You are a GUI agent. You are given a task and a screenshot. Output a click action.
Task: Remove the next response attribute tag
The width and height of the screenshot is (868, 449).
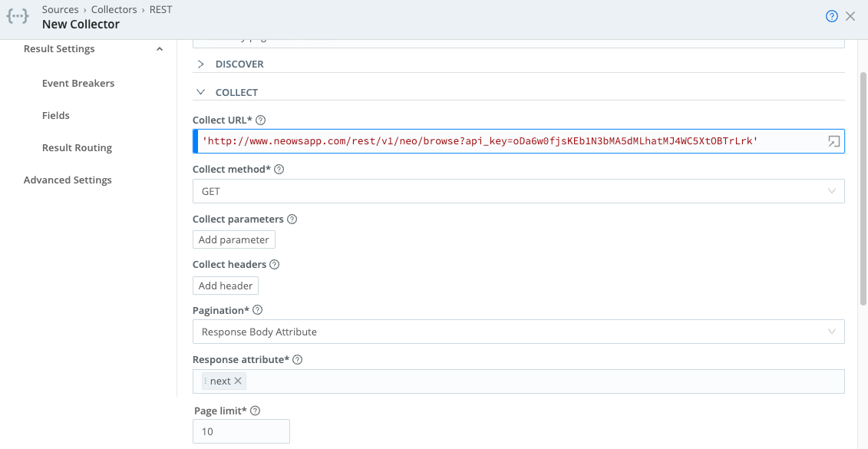point(237,380)
